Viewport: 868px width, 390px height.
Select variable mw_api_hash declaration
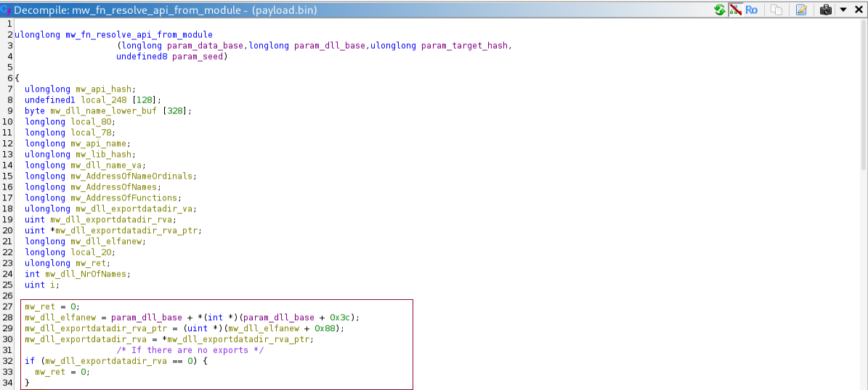103,89
